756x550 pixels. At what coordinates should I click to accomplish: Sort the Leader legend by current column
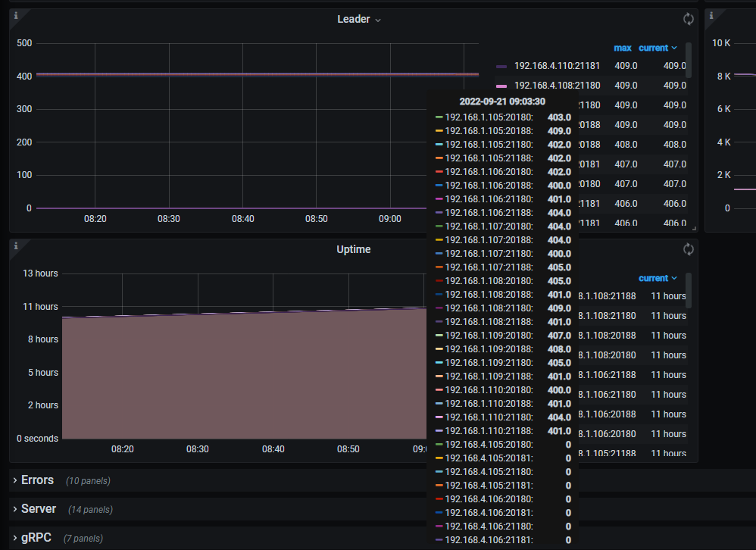tap(657, 48)
